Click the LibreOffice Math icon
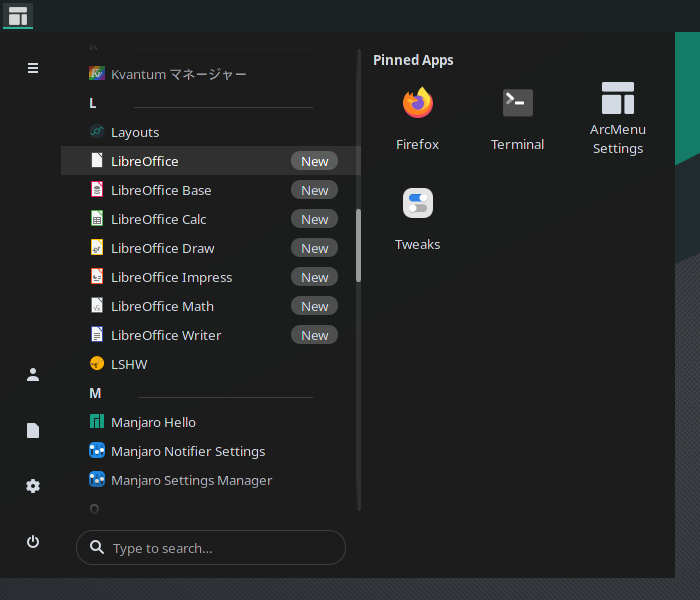The width and height of the screenshot is (700, 600). (x=97, y=305)
